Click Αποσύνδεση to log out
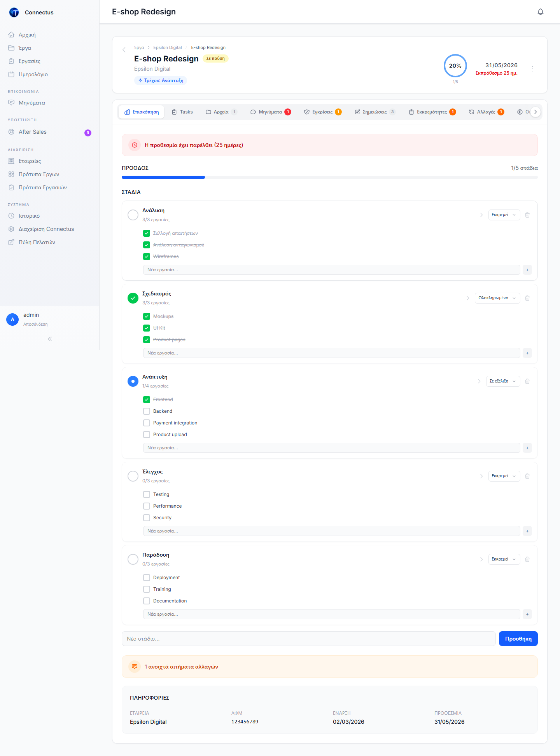 click(35, 324)
